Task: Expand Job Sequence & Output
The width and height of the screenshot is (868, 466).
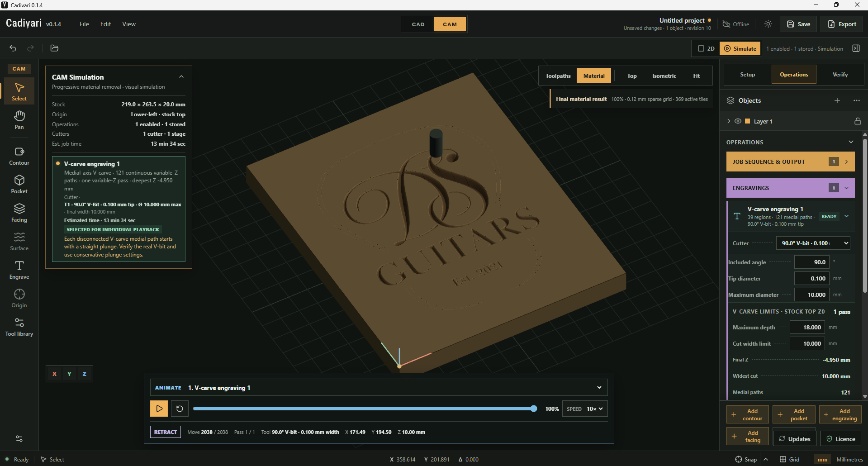Action: click(x=790, y=162)
